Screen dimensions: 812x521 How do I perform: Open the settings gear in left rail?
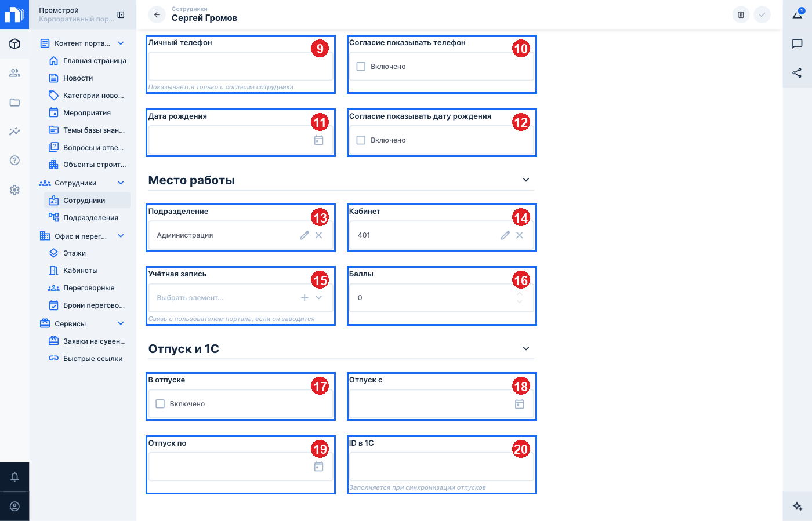[14, 190]
